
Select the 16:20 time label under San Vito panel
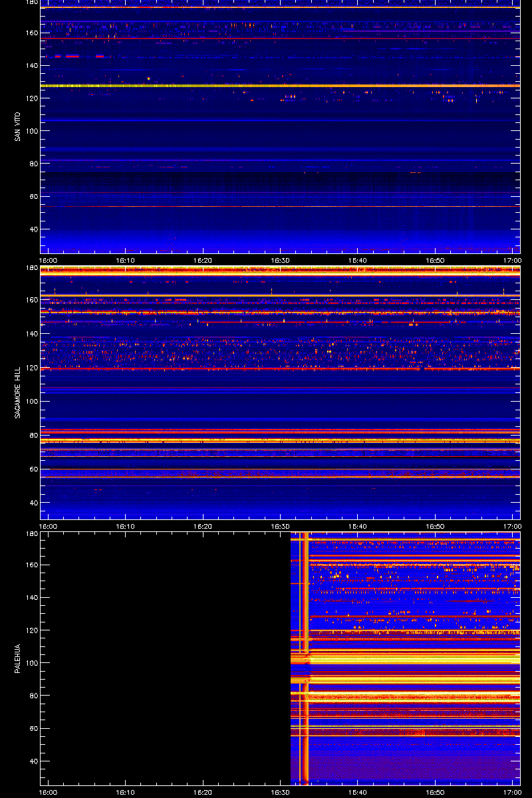[203, 260]
